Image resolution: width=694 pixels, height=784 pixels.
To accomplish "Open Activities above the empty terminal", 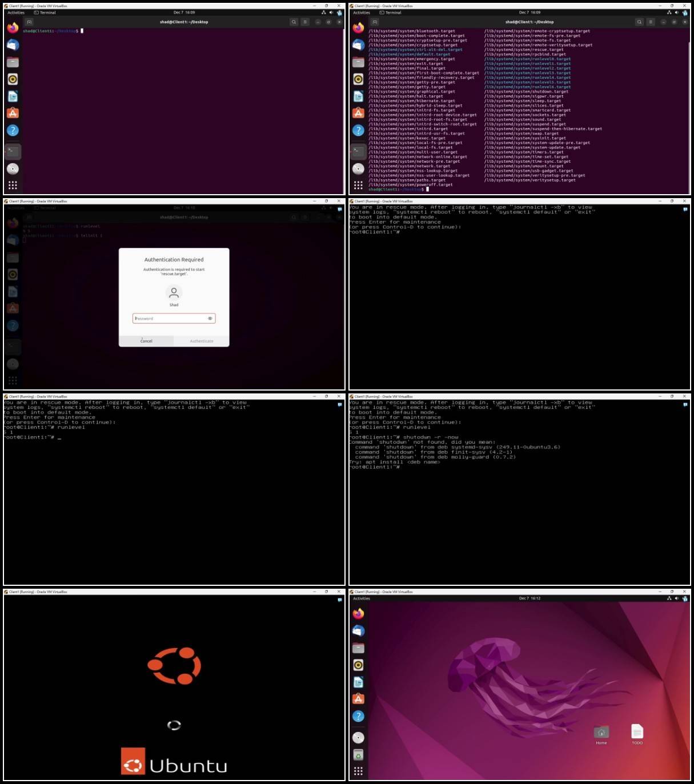I will (16, 13).
